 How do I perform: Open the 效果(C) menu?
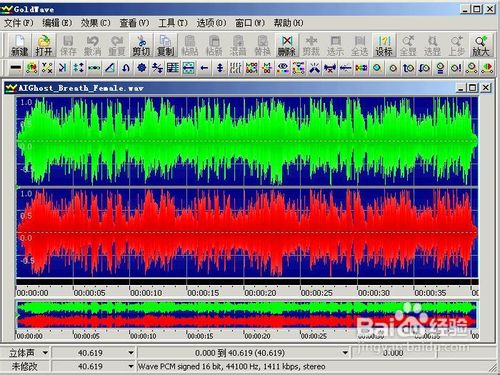point(96,23)
